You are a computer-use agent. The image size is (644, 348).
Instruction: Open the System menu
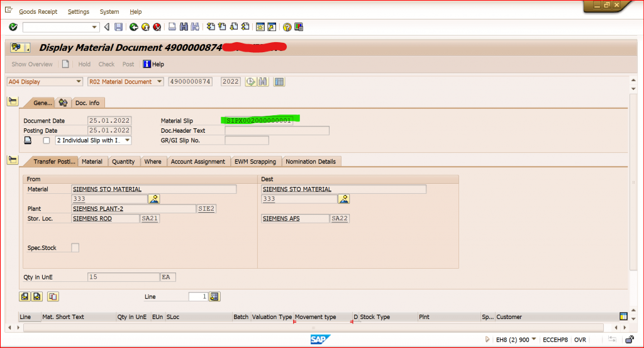[109, 11]
